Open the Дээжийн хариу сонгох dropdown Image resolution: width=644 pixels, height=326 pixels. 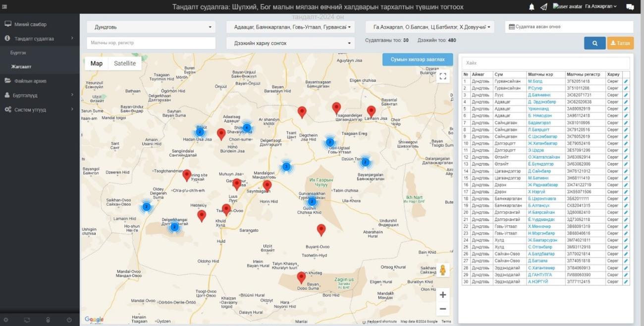click(290, 43)
